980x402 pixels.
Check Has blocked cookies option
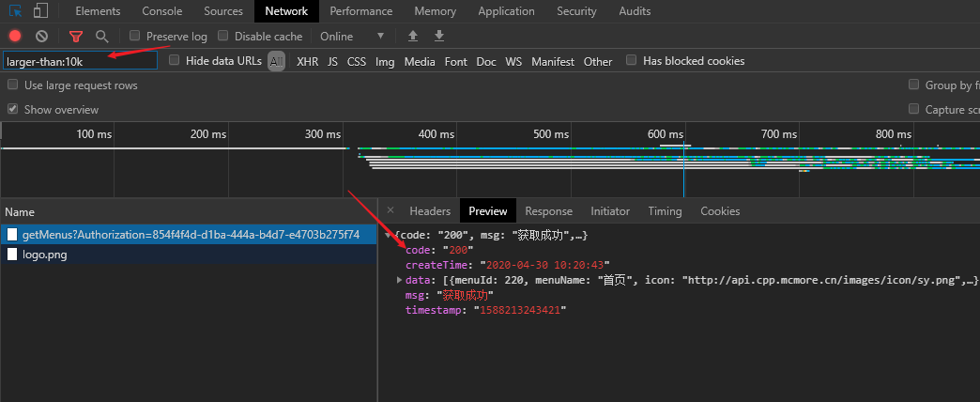(x=631, y=60)
